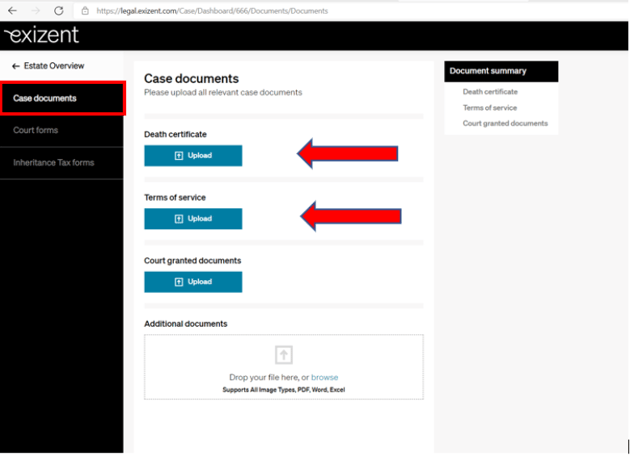
Task: Jump to Terms of service in summary
Action: pos(490,108)
